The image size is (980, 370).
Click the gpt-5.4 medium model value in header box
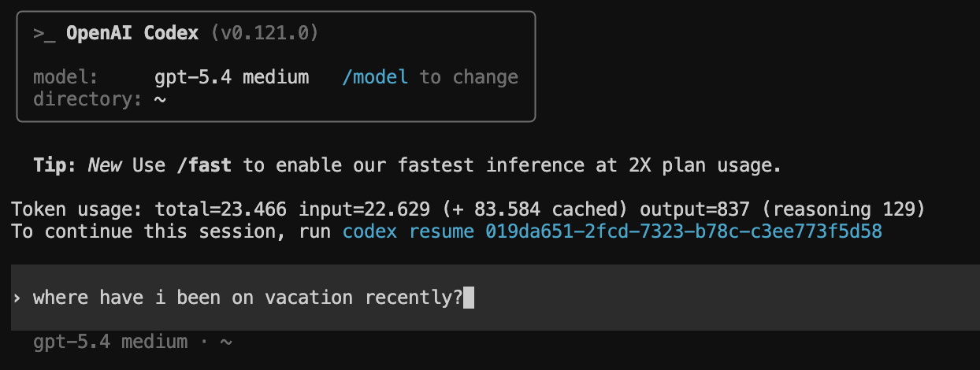tap(232, 77)
